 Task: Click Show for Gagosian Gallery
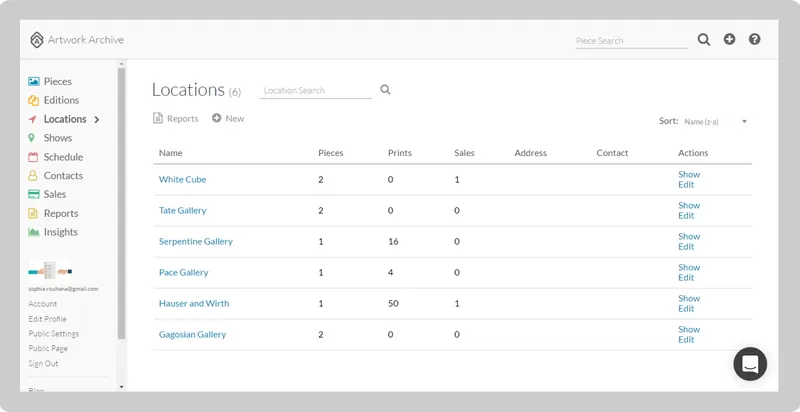689,329
